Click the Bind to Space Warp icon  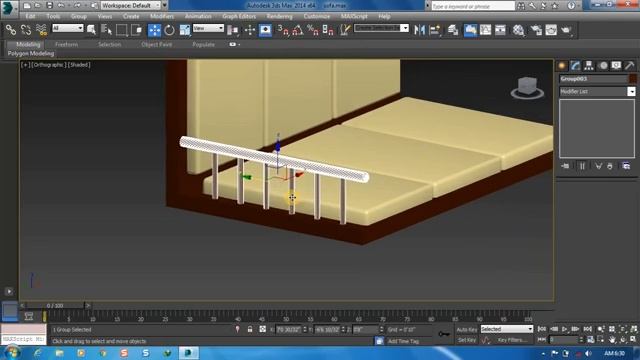[41, 30]
